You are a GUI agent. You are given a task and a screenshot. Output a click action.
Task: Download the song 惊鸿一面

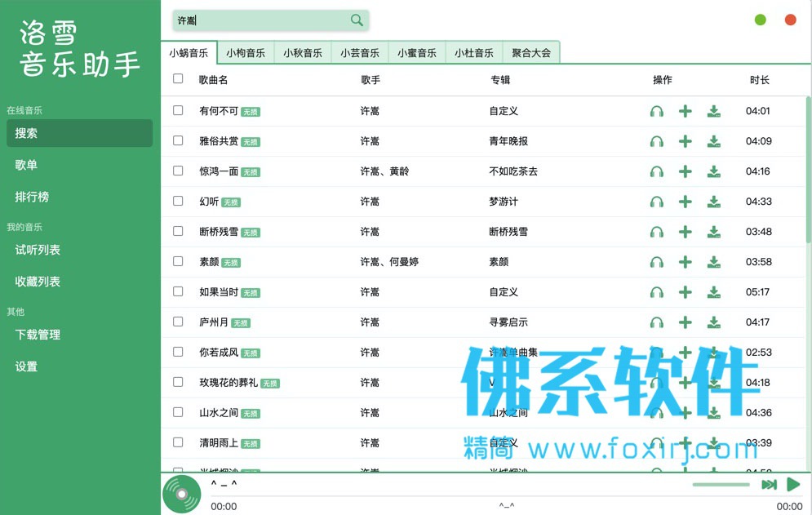point(713,171)
